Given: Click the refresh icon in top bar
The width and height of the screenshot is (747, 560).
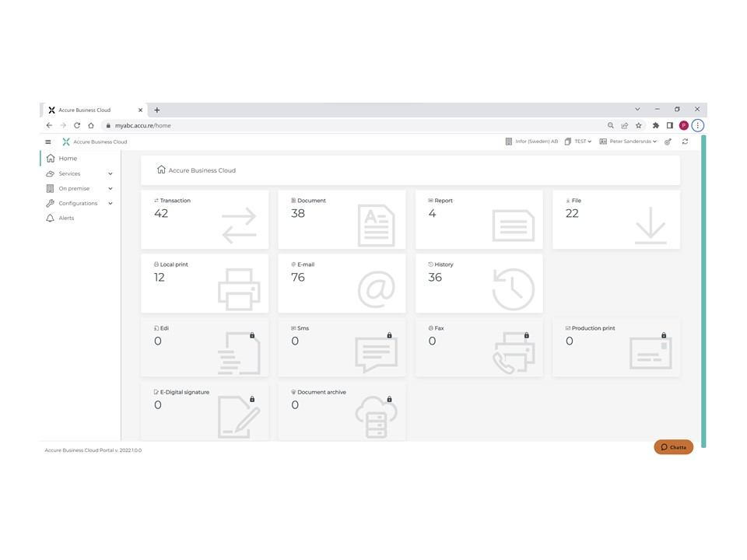Looking at the screenshot, I should point(685,142).
